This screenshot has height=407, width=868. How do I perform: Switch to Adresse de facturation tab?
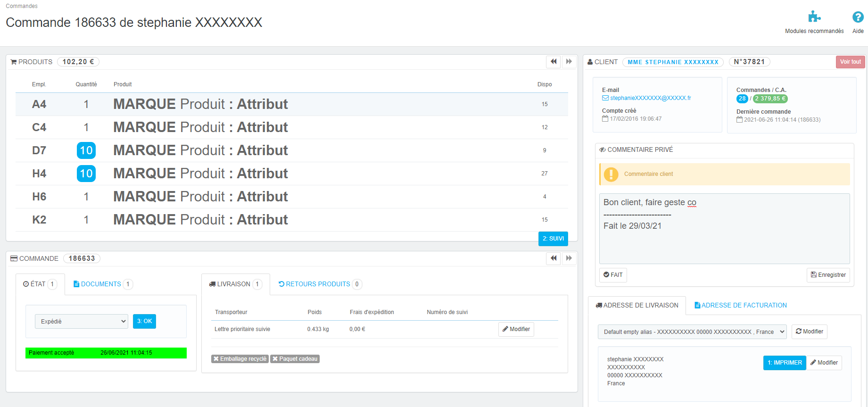tap(741, 305)
